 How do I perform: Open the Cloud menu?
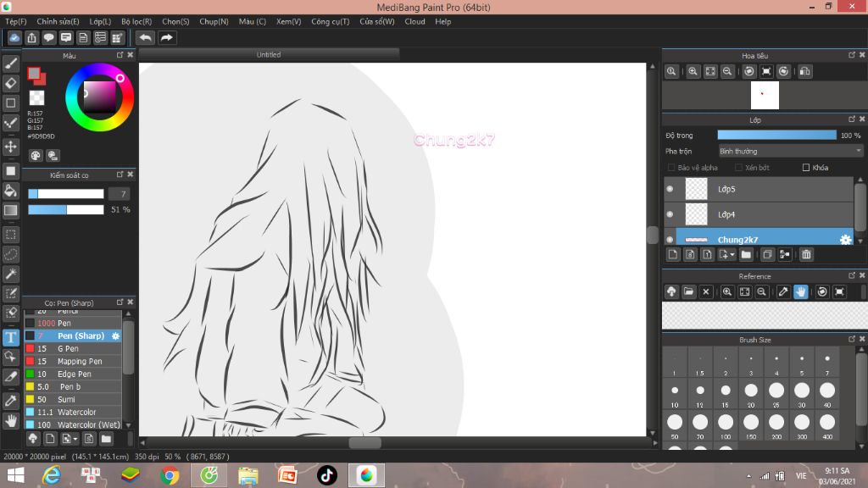pos(415,21)
